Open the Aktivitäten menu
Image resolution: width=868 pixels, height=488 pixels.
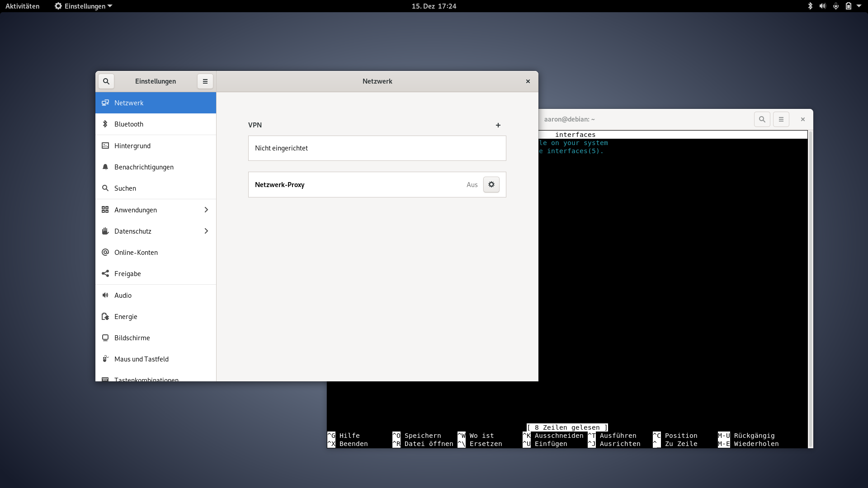click(x=22, y=6)
